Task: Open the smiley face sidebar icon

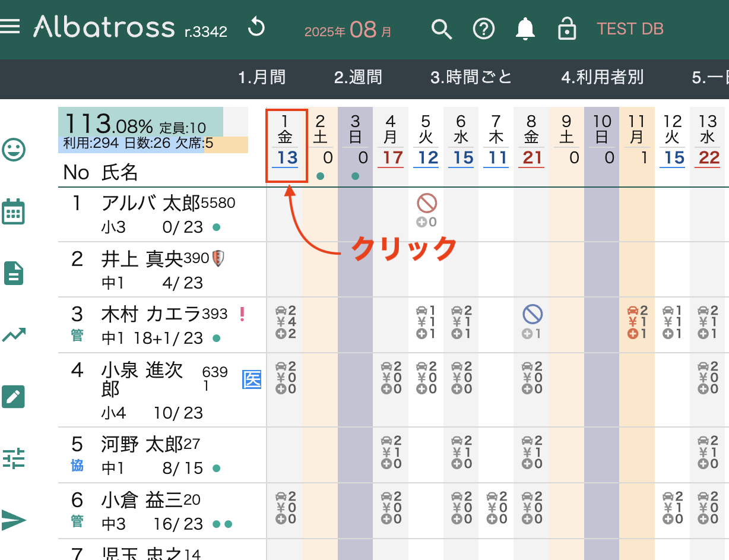Action: [13, 150]
